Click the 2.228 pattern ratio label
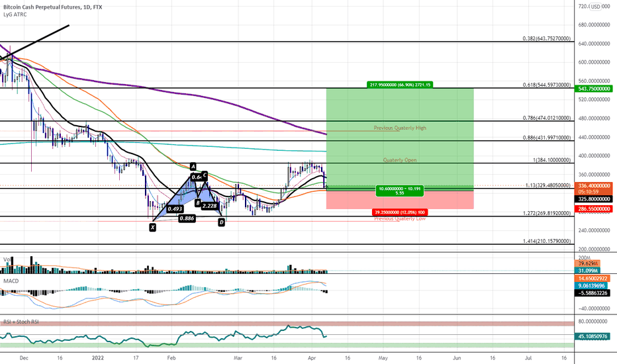 (209, 205)
